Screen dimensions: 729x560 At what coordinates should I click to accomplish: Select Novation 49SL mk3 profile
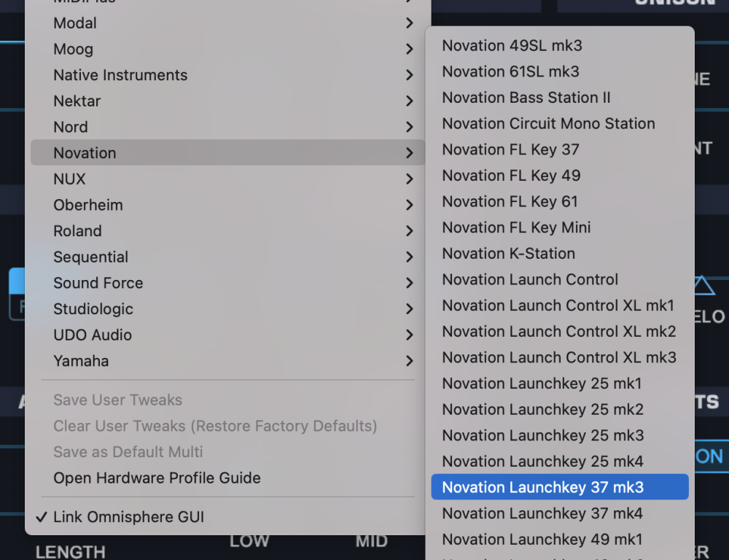point(512,45)
